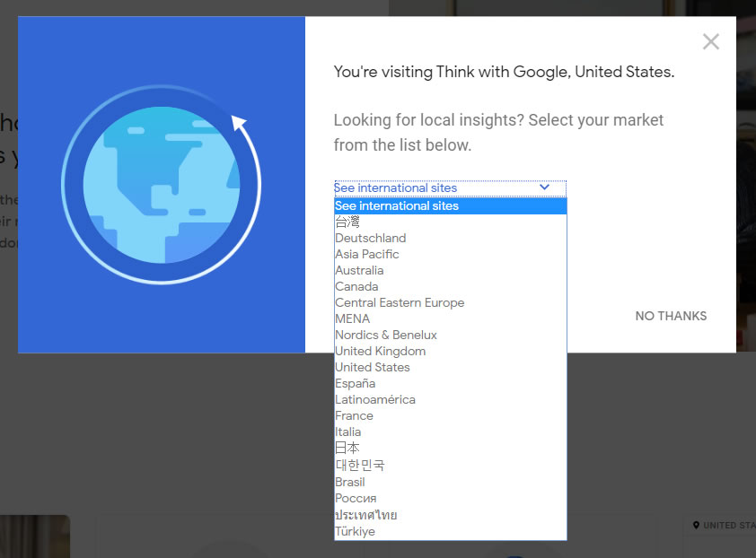Choose 台灣 from the market list
The image size is (756, 558).
point(347,222)
